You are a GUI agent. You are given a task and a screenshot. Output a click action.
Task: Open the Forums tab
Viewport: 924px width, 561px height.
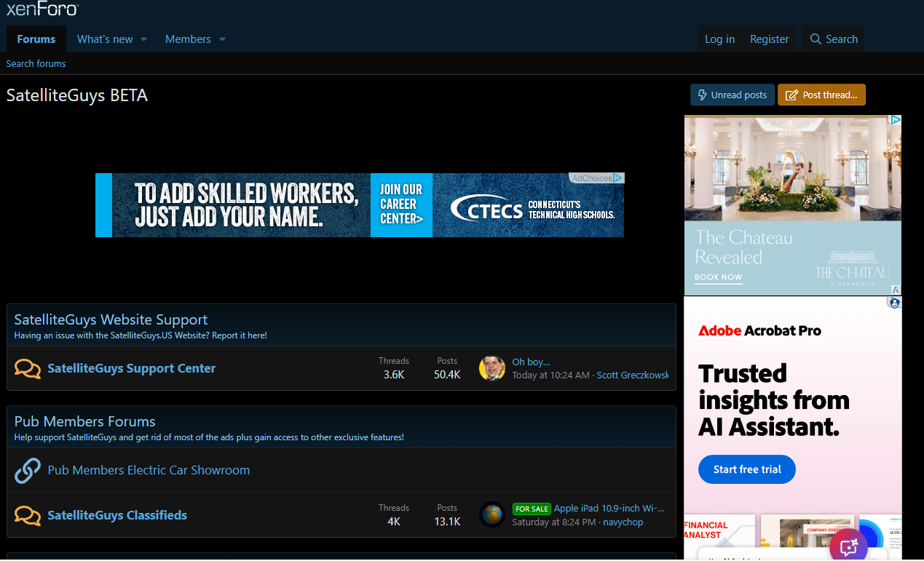[x=36, y=39]
